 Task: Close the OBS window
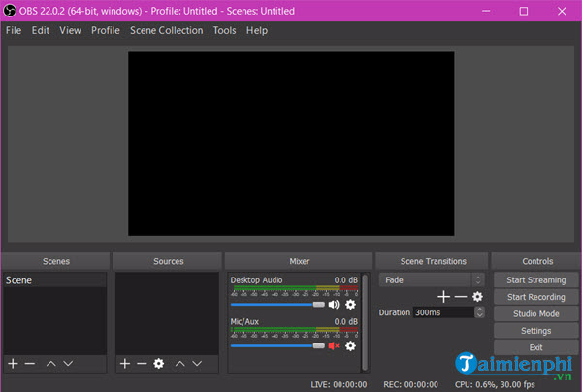[x=562, y=11]
